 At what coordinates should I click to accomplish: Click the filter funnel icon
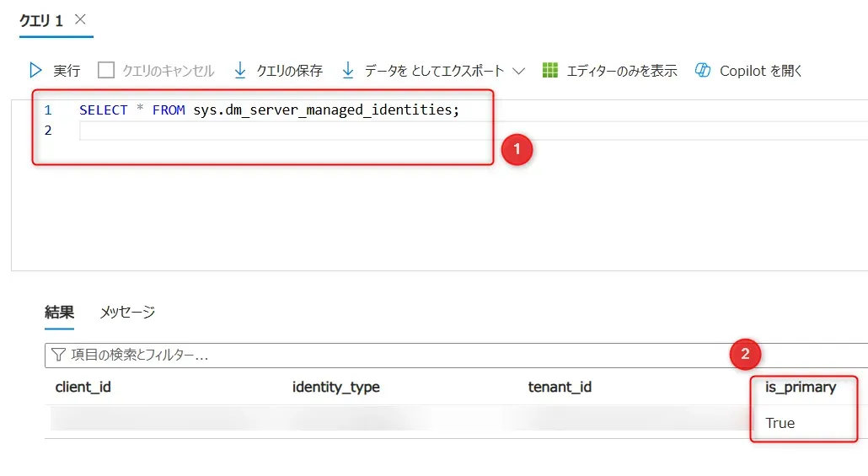click(x=58, y=355)
